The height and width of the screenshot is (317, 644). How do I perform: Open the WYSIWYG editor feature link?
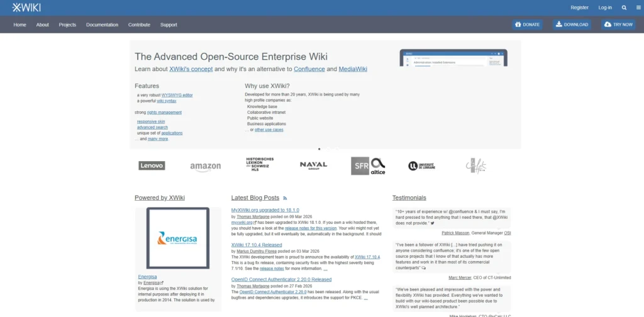pyautogui.click(x=177, y=95)
